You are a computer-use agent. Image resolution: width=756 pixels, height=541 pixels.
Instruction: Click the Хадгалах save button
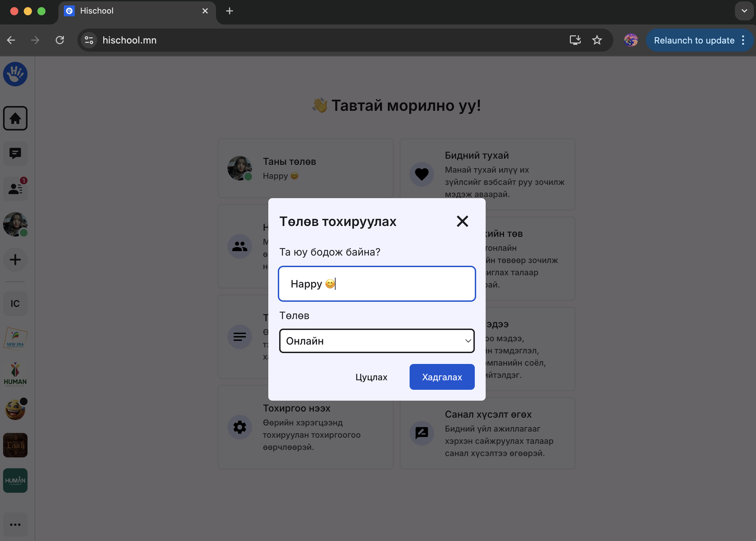tap(442, 377)
